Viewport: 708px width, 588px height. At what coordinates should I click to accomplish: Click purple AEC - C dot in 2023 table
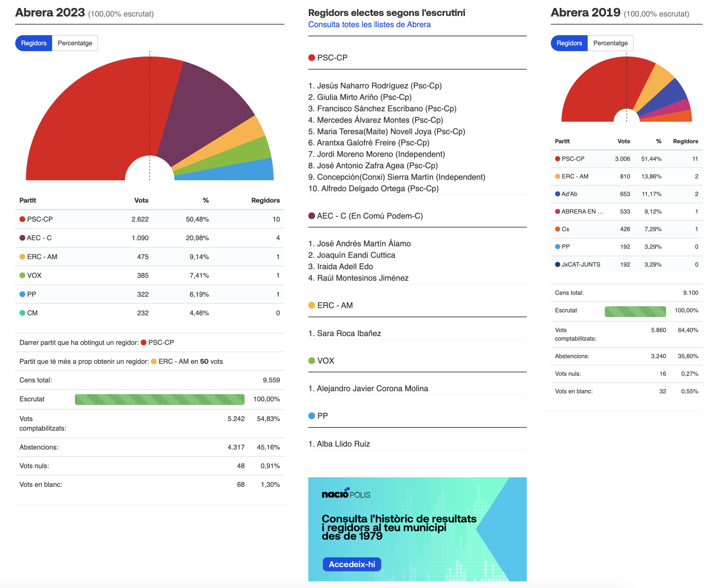pos(22,238)
